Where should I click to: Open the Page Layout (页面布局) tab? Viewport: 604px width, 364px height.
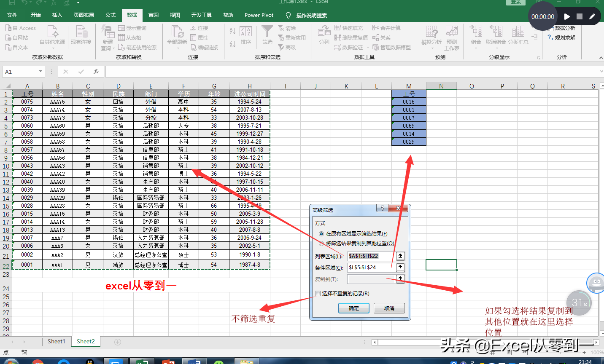(84, 15)
